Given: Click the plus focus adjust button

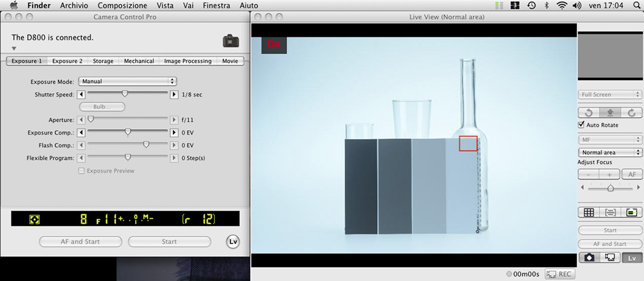Looking at the screenshot, I should tap(609, 174).
